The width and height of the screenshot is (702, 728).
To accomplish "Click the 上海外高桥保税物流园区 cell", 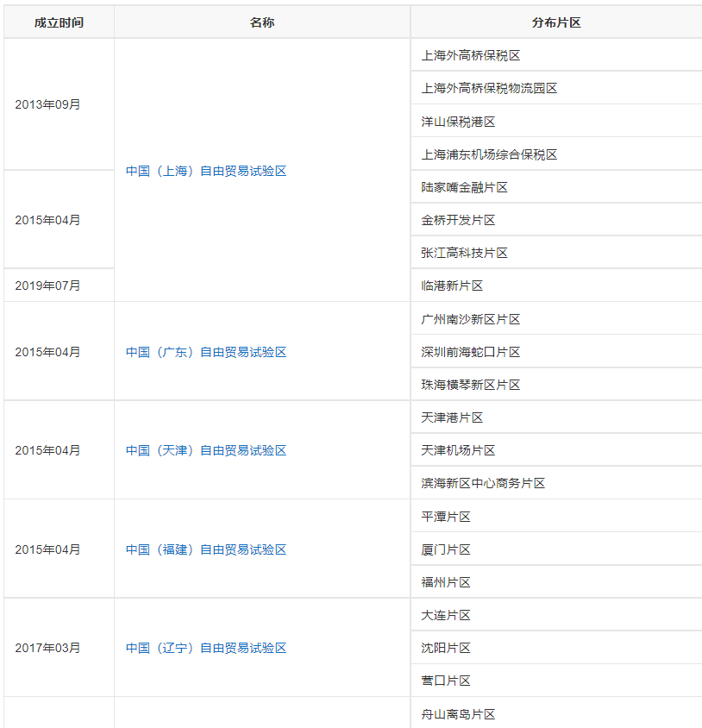I will point(489,88).
